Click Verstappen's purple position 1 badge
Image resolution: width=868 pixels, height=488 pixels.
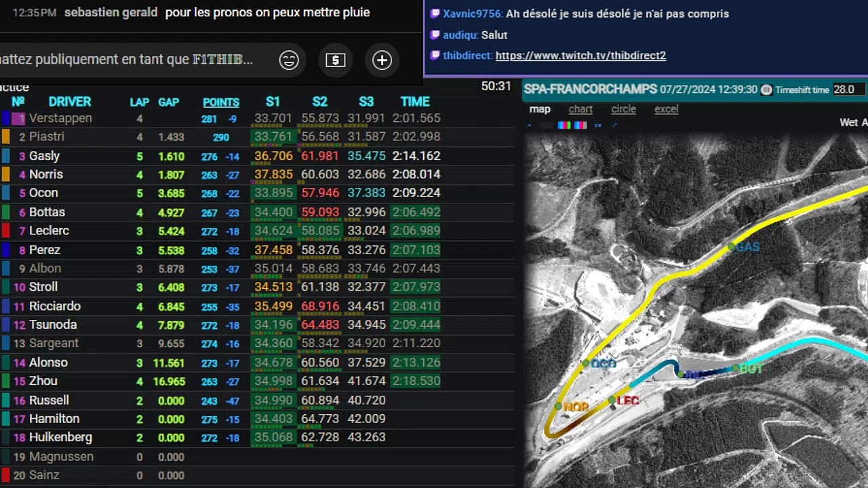pos(18,119)
